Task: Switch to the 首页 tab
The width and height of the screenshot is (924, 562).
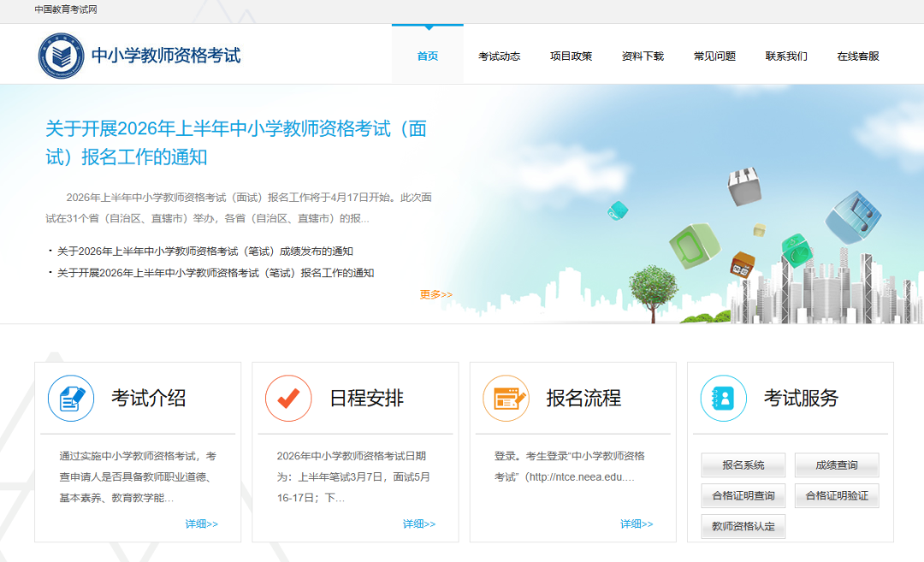Action: point(426,55)
